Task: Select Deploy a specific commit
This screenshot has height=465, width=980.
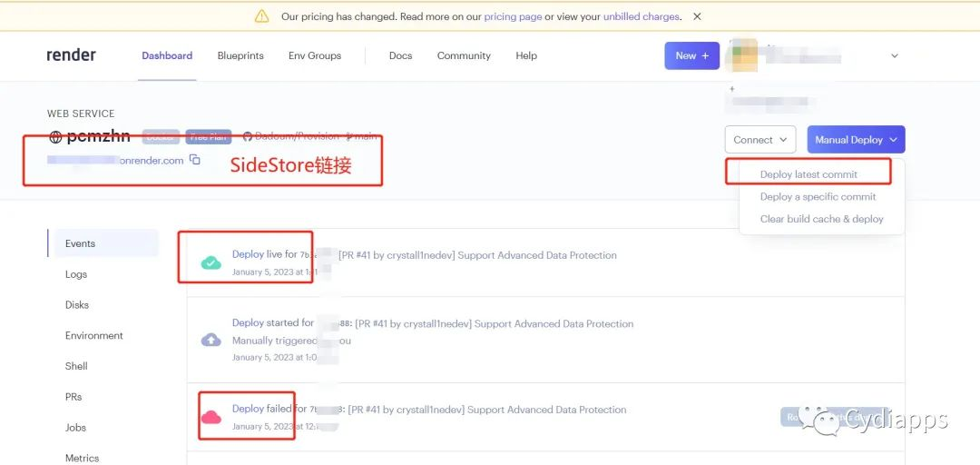Action: [818, 196]
